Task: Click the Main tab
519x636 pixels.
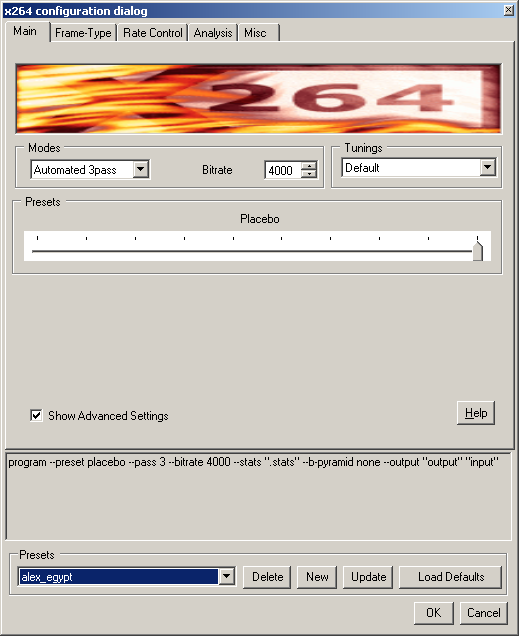Action: tap(26, 31)
